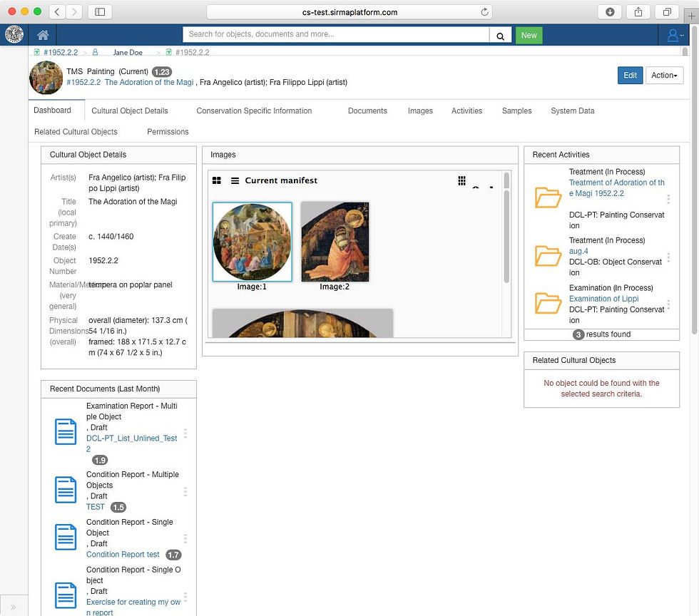Open actions menu for DCL-PT_List_Unlined_Test document
The height and width of the screenshot is (616, 699).
(185, 433)
